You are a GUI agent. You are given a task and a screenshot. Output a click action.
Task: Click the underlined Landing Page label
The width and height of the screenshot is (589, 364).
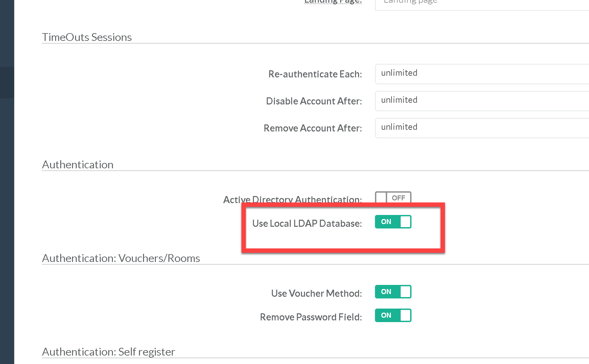coord(333,2)
